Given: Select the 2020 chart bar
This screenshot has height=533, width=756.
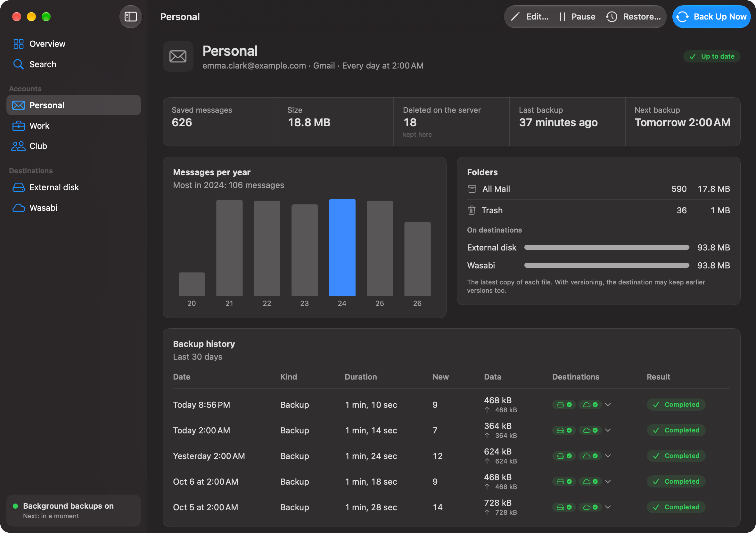Looking at the screenshot, I should 192,284.
